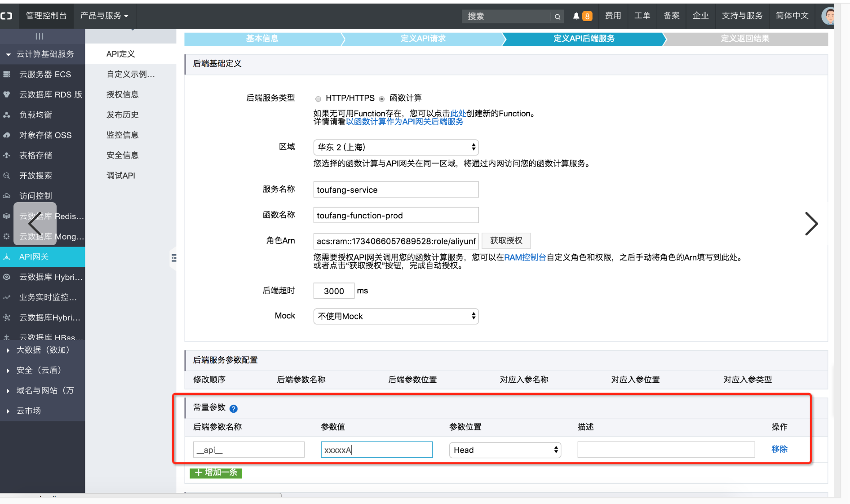Image resolution: width=850 pixels, height=504 pixels.
Task: Click the API网关 sidebar icon
Action: [x=7, y=257]
